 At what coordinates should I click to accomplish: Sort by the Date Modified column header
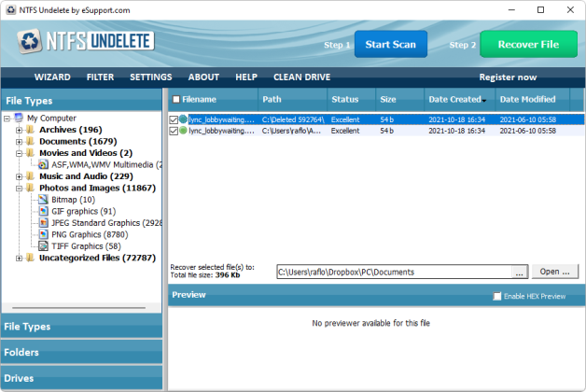[533, 100]
